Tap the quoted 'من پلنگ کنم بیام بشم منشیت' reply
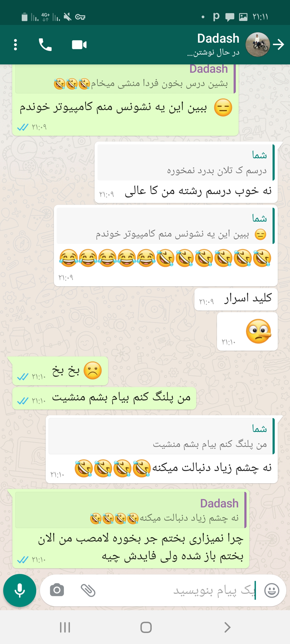This screenshot has height=644, width=290. (x=162, y=436)
